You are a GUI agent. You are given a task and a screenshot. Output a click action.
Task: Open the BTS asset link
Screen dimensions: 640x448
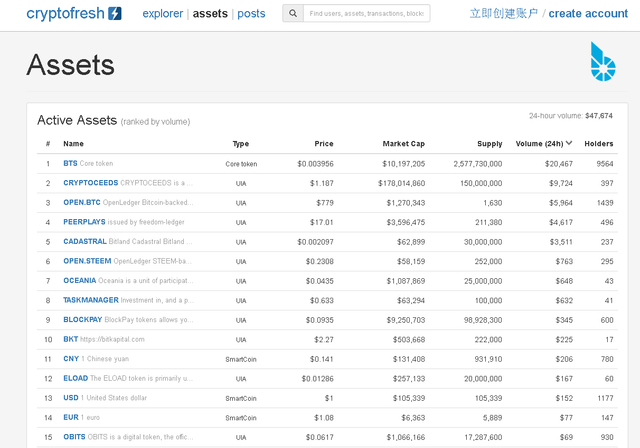pos(70,163)
